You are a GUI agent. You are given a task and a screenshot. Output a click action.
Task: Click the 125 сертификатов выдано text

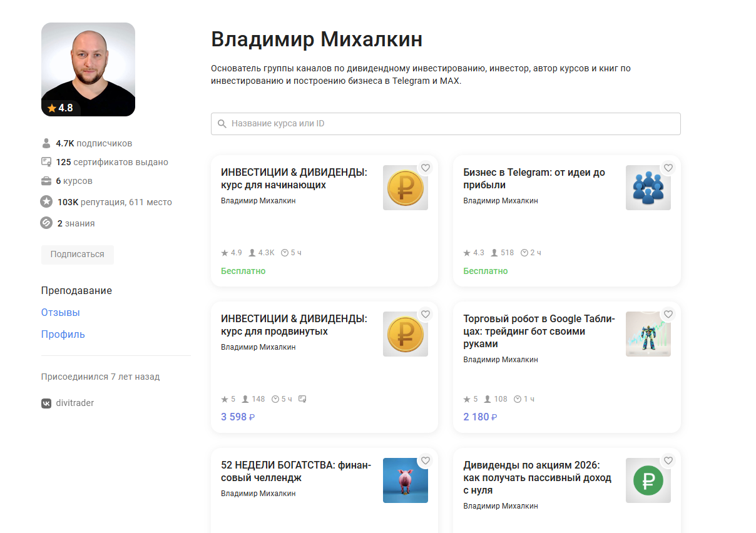click(x=112, y=162)
